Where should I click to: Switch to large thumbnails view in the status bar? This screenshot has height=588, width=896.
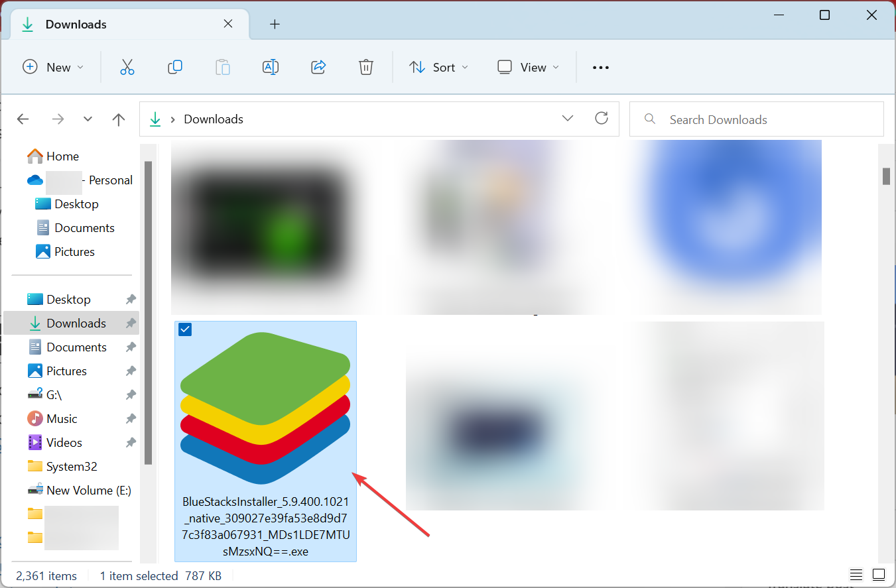click(x=879, y=574)
